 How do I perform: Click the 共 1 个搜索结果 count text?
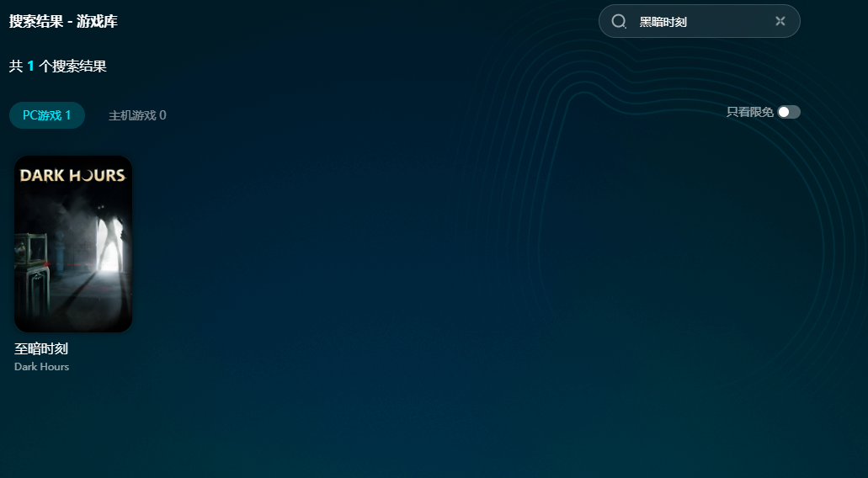57,66
